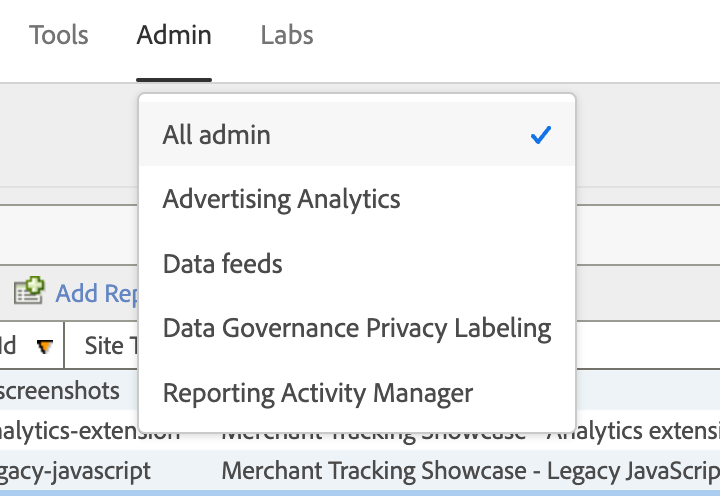Open Data Governance Privacy Labeling
720x496 pixels.
357,328
